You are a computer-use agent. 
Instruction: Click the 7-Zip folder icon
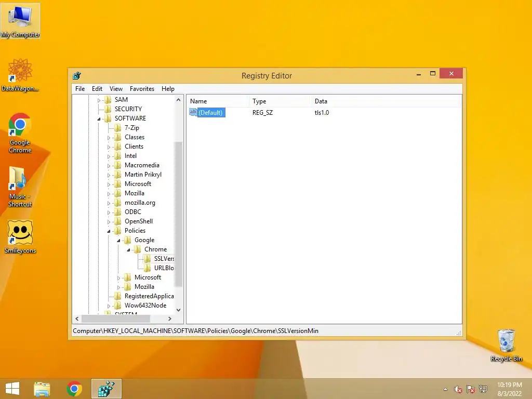118,128
